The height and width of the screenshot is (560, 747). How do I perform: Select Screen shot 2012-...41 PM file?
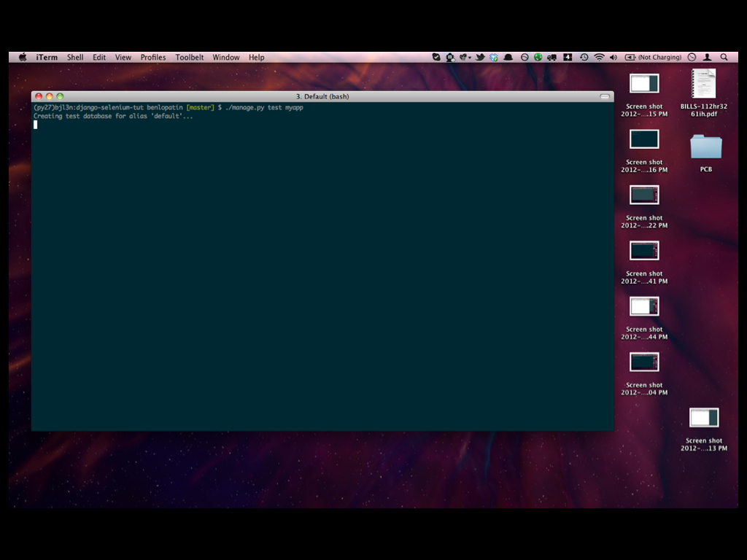point(644,262)
